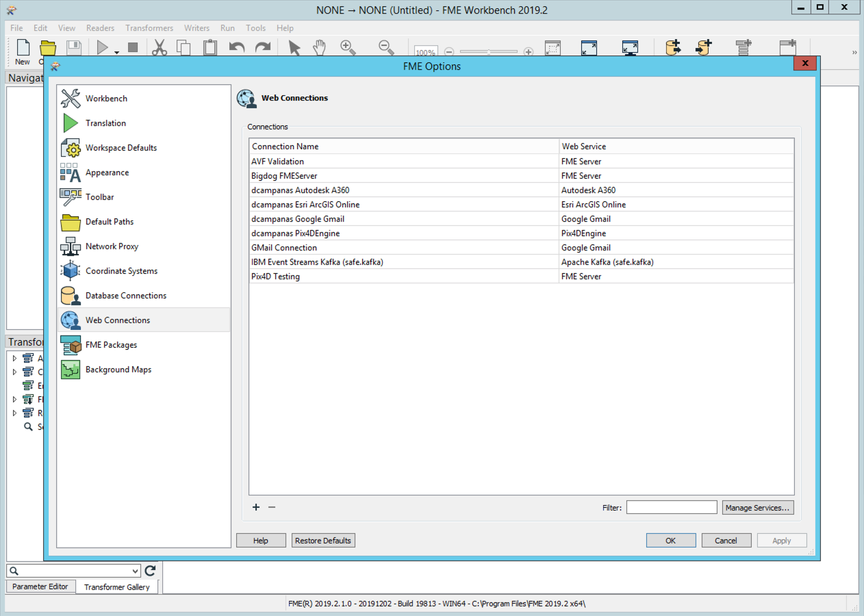Open the Run button dropdown arrow
The width and height of the screenshot is (864, 616).
[x=116, y=51]
